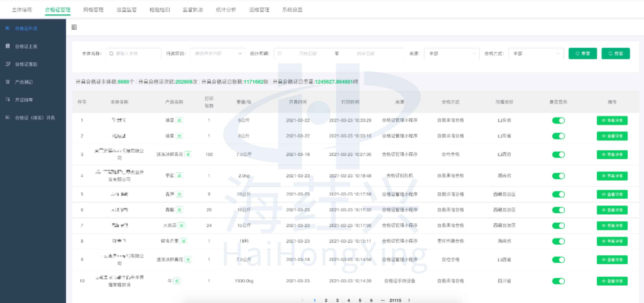The image size is (644, 303).
Task: Go to page 3 in pagination
Action: click(337, 300)
